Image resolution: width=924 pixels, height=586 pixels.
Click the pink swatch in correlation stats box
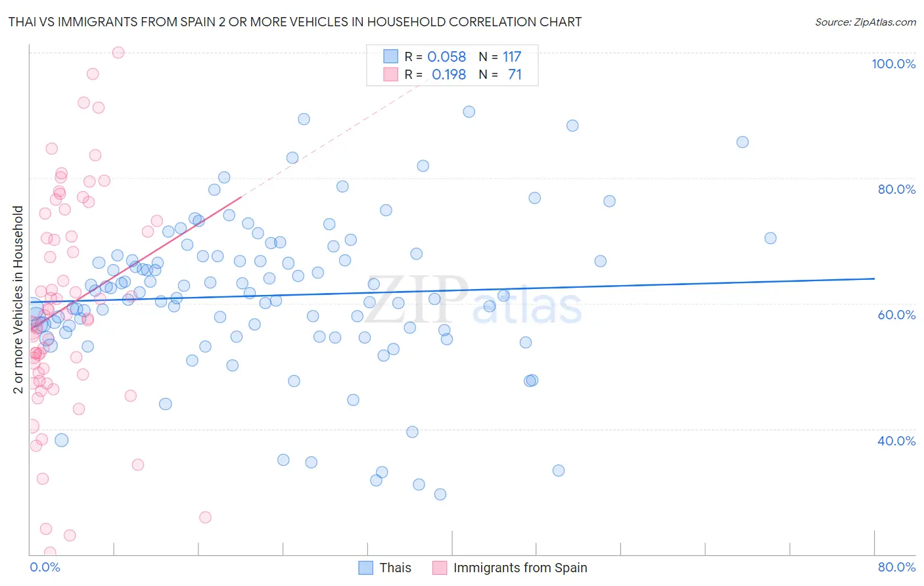coord(391,74)
